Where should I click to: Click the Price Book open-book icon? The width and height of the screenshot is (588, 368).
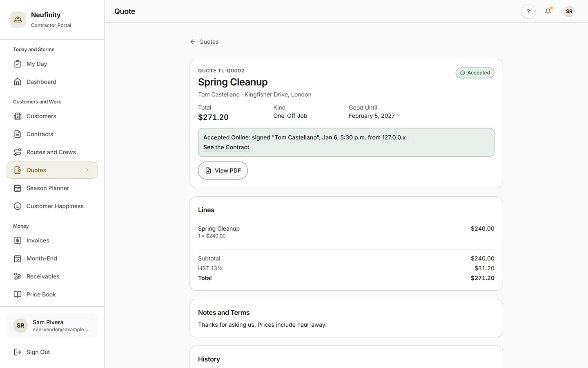coord(18,294)
